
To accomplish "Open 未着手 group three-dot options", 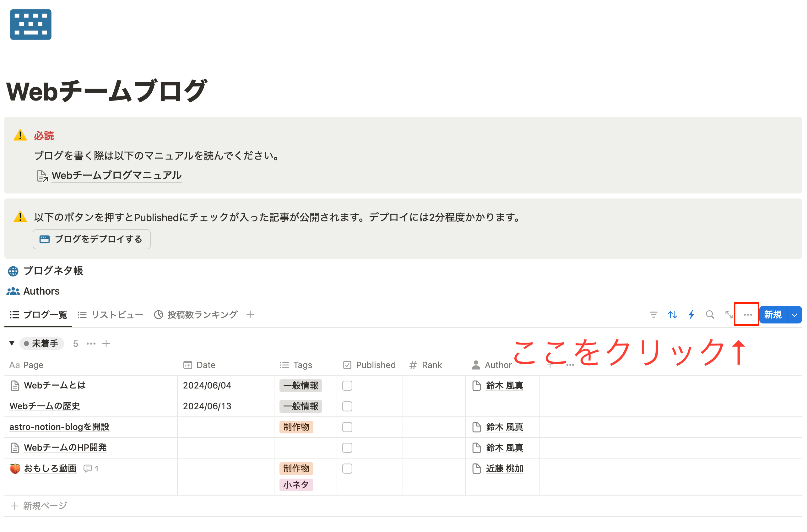I will [x=91, y=344].
